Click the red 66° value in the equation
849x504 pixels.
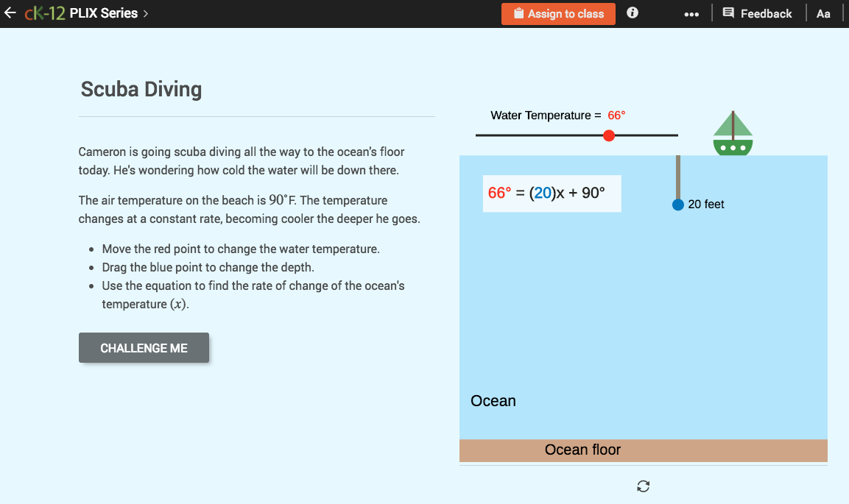497,193
